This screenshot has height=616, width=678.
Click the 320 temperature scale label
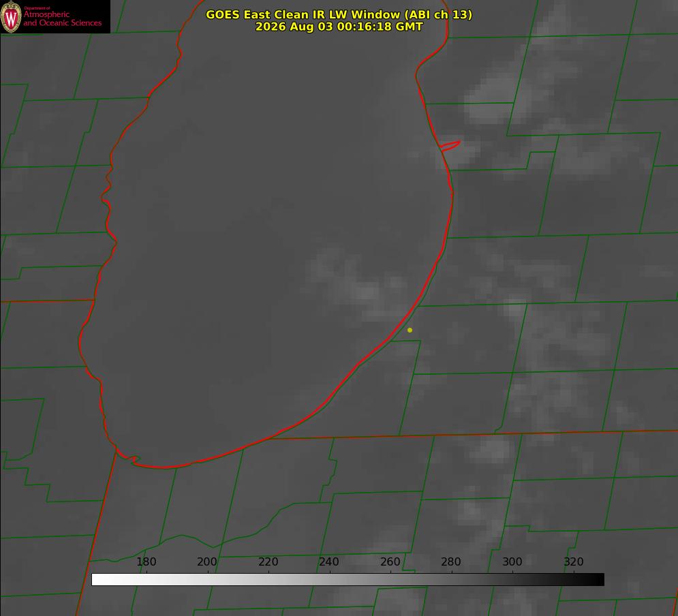[x=574, y=561]
